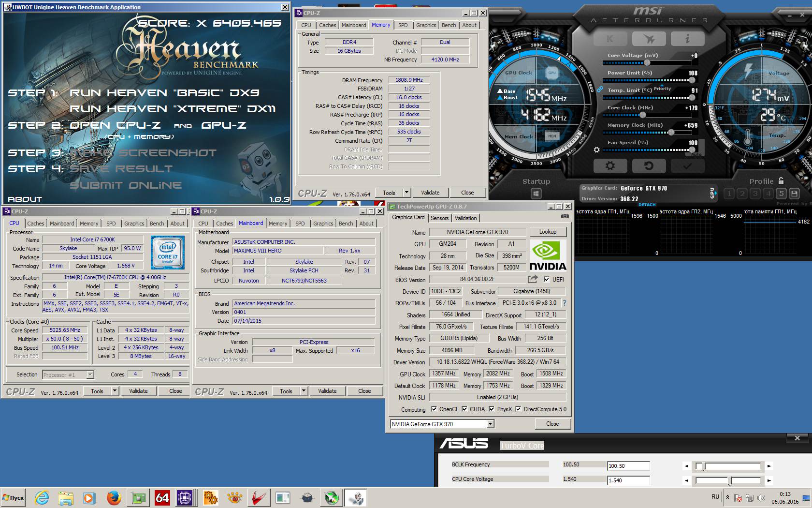Open Afterburner information (i) button
812x508 pixels.
pyautogui.click(x=687, y=39)
